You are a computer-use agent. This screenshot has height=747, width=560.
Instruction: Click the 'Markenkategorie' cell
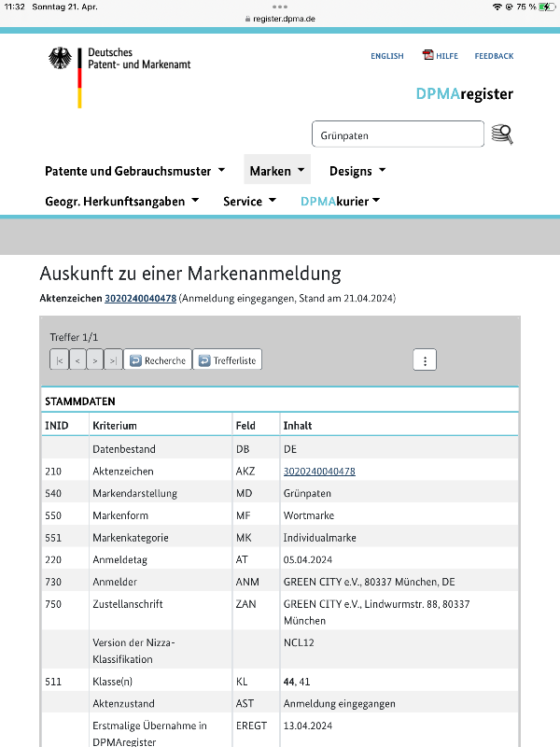pos(131,538)
